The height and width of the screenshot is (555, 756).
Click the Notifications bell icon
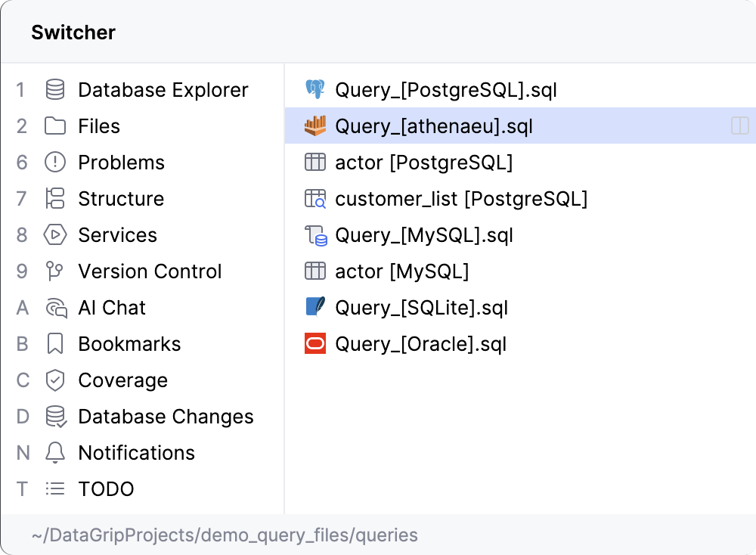point(55,453)
